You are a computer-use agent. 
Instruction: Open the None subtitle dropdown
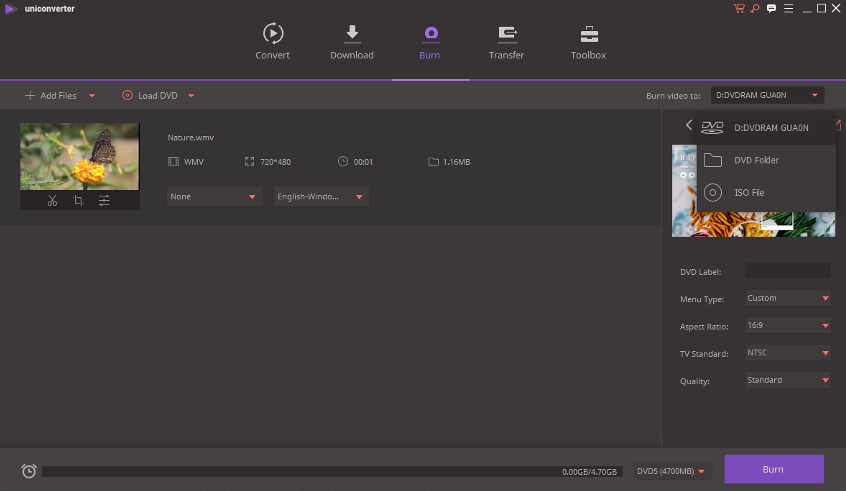click(214, 196)
